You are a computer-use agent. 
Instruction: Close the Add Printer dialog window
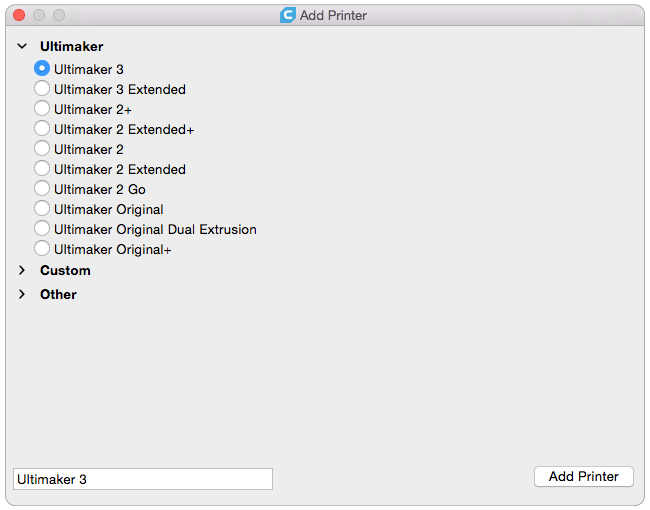pyautogui.click(x=19, y=15)
